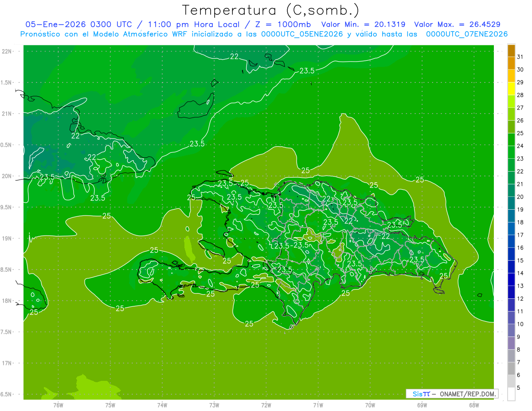Screen dimensions: 532x411
Task: Pick the white colorbar swatch below label 5
Action: coord(511,394)
